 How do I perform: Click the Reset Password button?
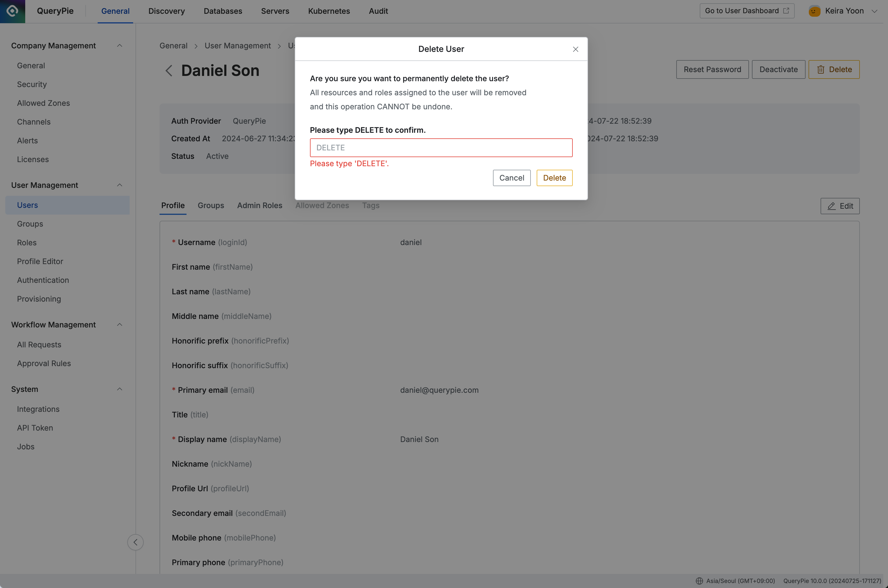point(712,69)
